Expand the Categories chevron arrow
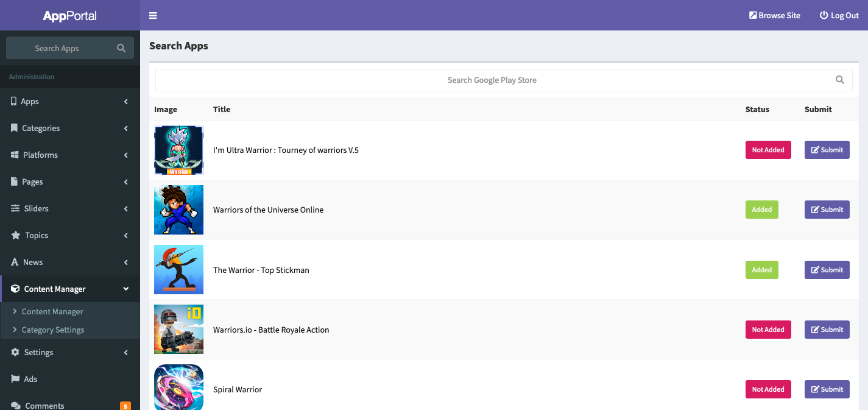This screenshot has width=868, height=410. (x=125, y=129)
